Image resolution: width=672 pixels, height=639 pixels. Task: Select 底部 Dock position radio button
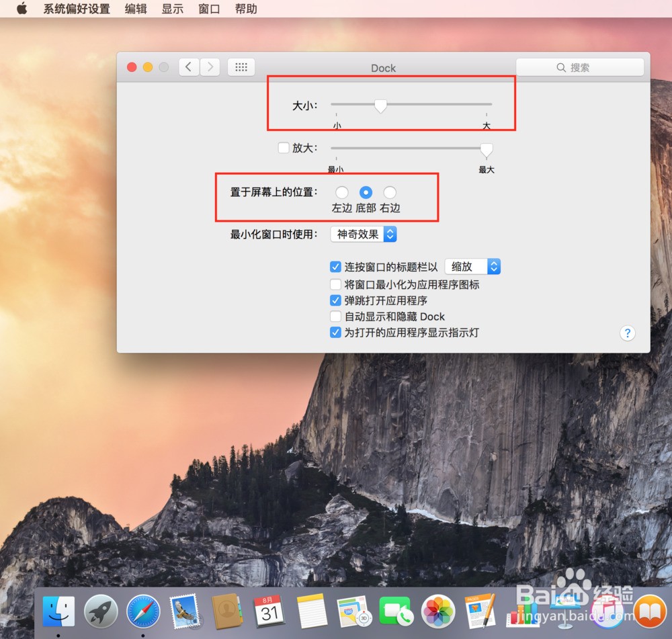pyautogui.click(x=366, y=192)
